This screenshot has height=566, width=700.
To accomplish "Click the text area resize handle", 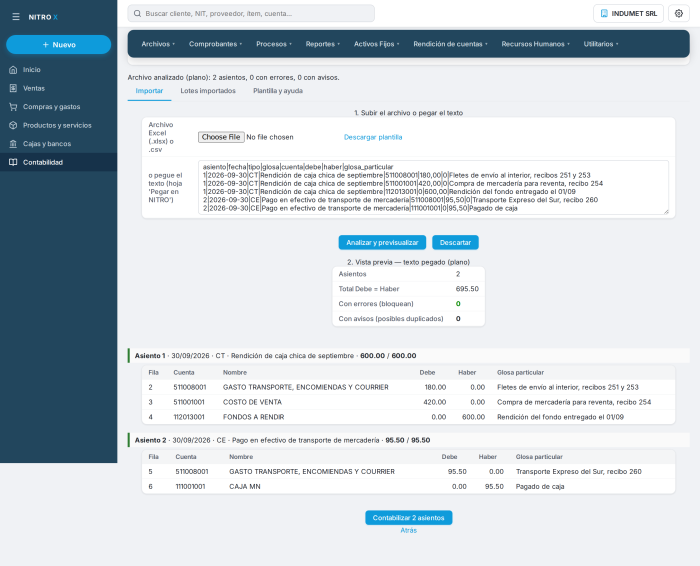I will (666, 212).
